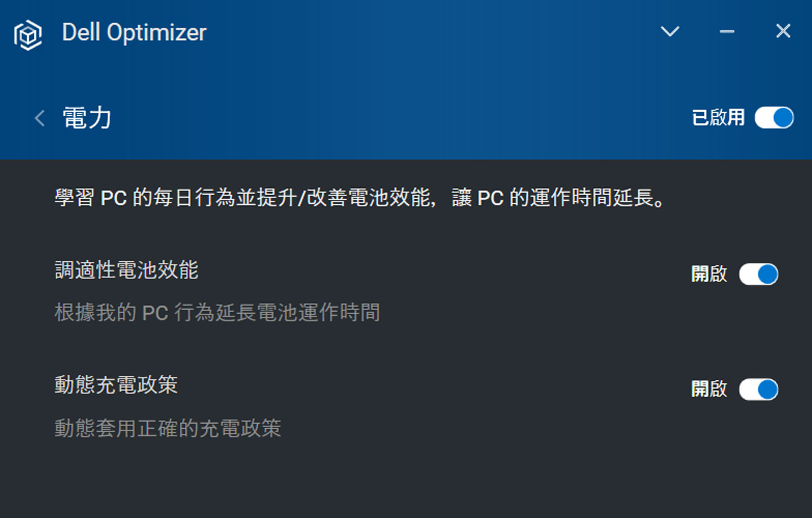Disable the 已啟用 master power switch
Viewport: 812px width, 518px height.
point(774,118)
